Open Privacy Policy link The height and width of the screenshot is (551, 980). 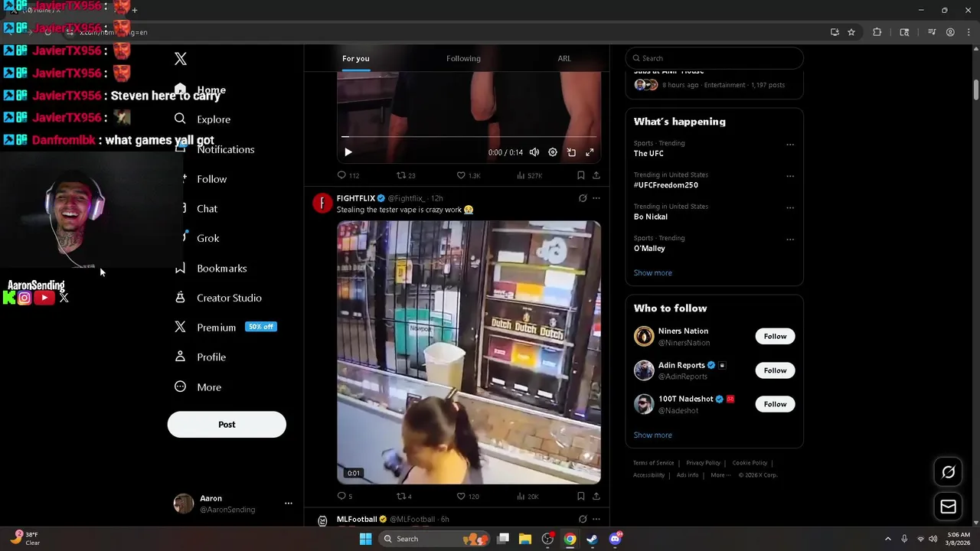[703, 463]
